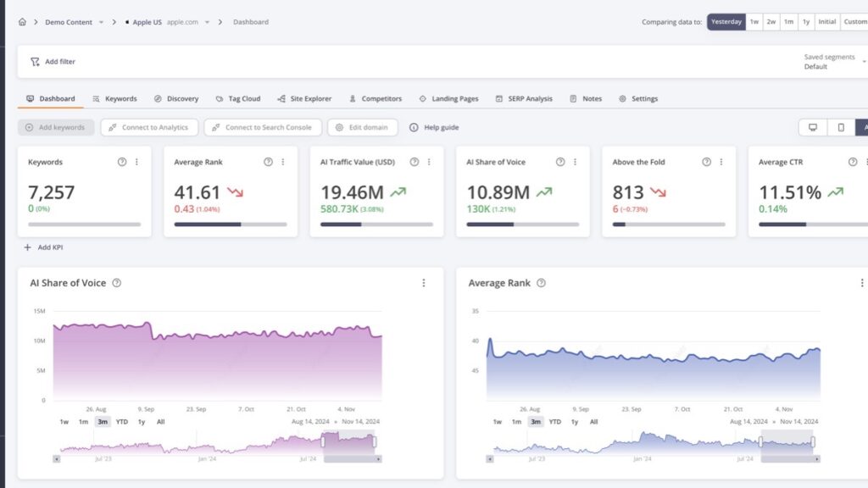The width and height of the screenshot is (868, 488).
Task: Open Average Rank card three-dot menu
Action: click(x=283, y=162)
